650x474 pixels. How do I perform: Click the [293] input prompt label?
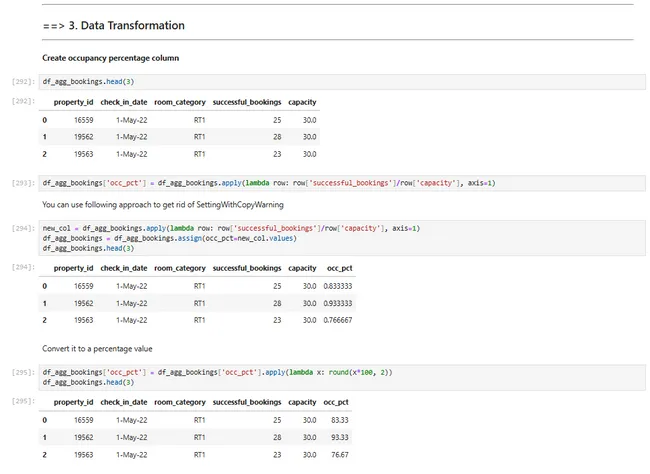23,183
